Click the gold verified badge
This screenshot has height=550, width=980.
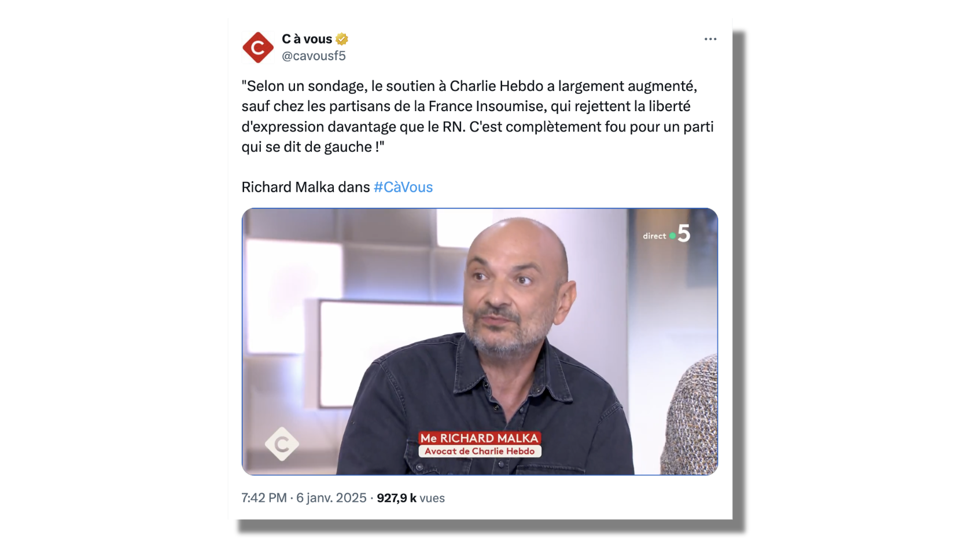pyautogui.click(x=342, y=39)
